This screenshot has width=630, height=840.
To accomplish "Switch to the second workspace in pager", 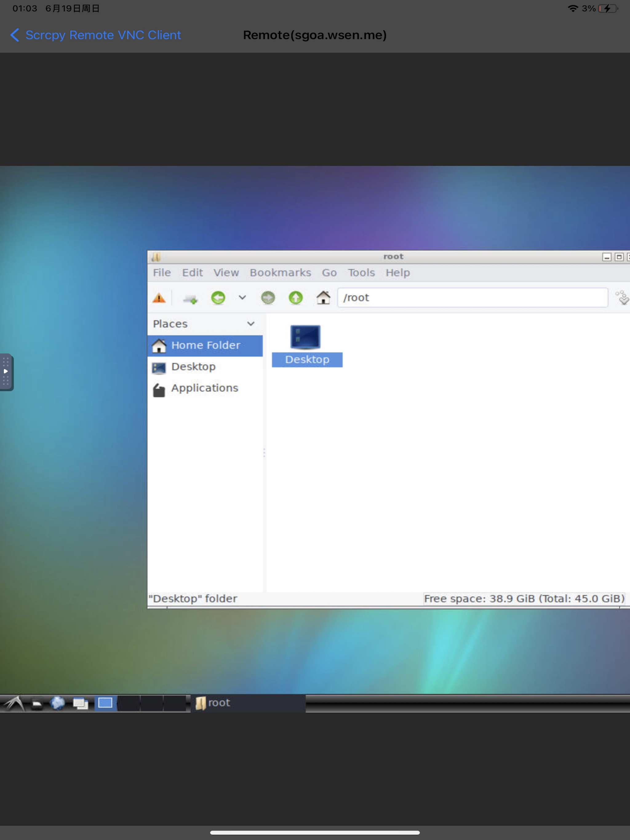I will click(x=129, y=703).
